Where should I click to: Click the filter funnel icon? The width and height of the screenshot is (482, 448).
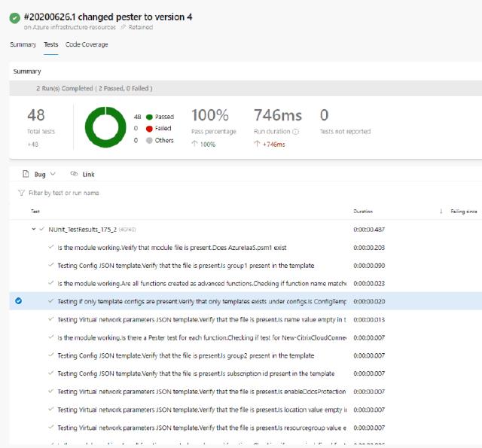[x=21, y=193]
